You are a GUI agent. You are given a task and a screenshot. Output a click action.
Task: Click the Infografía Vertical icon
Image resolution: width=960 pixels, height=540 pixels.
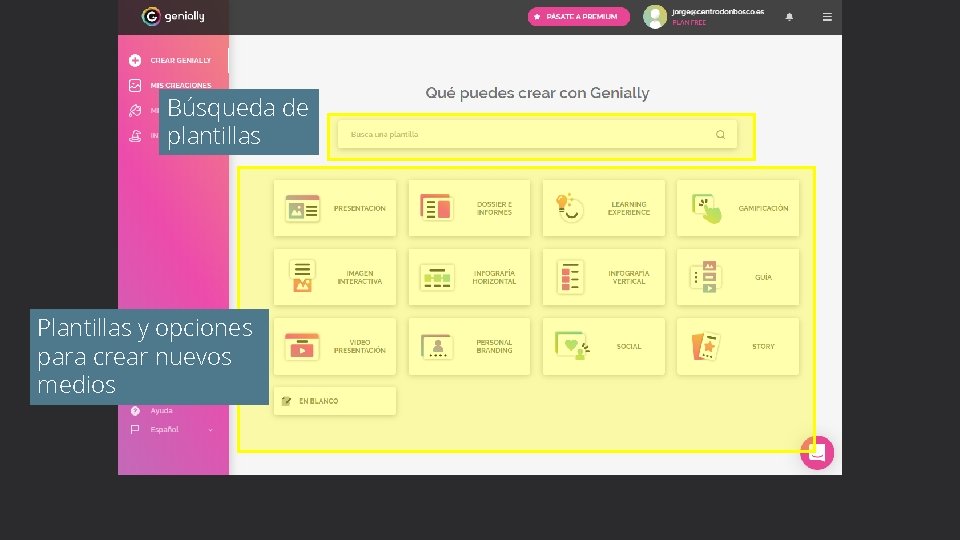(x=570, y=277)
